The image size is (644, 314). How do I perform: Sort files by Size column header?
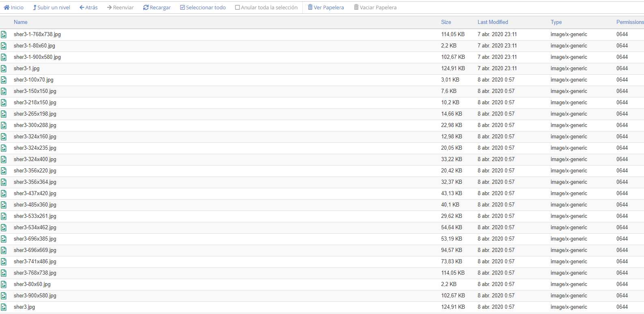click(x=446, y=22)
